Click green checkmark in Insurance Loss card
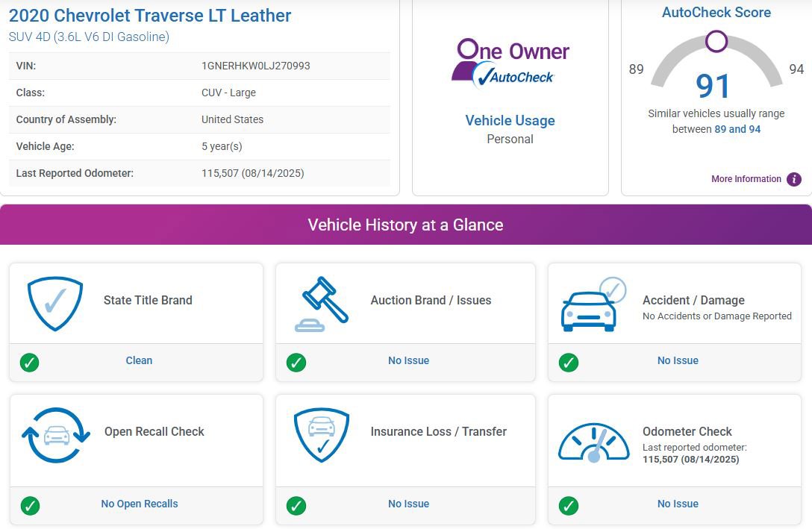This screenshot has height=529, width=812. (296, 505)
